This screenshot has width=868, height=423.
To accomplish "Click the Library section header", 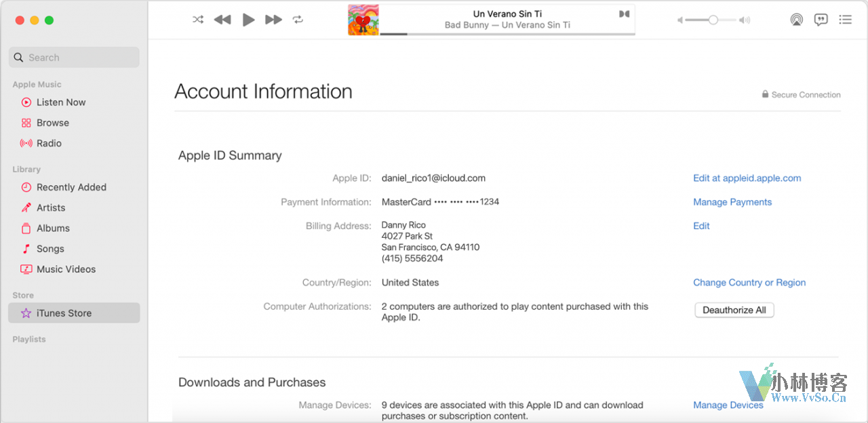I will [x=26, y=169].
